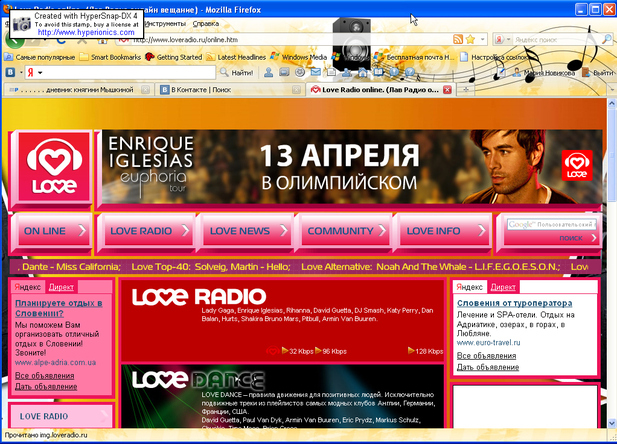Open the Справка menu
Image resolution: width=617 pixels, height=444 pixels.
205,24
